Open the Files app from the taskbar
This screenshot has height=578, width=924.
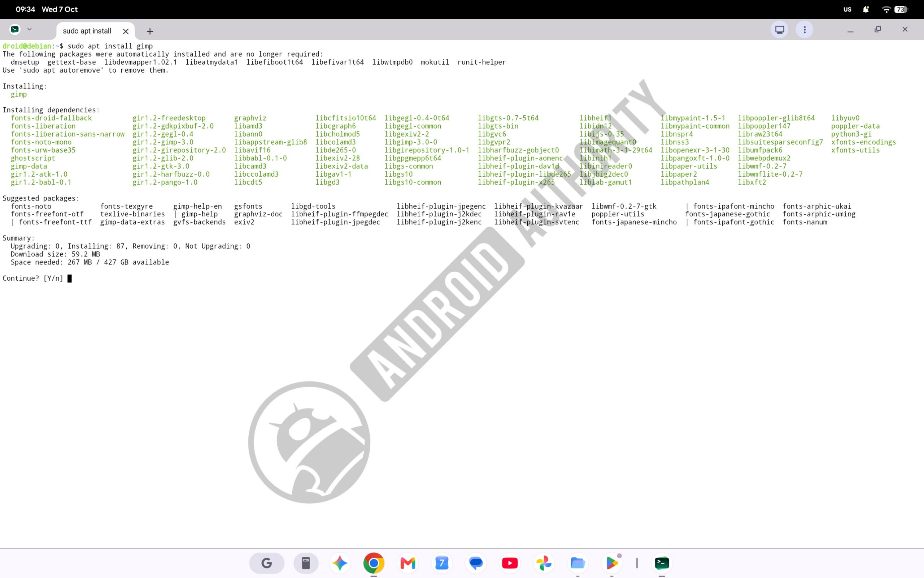pyautogui.click(x=578, y=563)
